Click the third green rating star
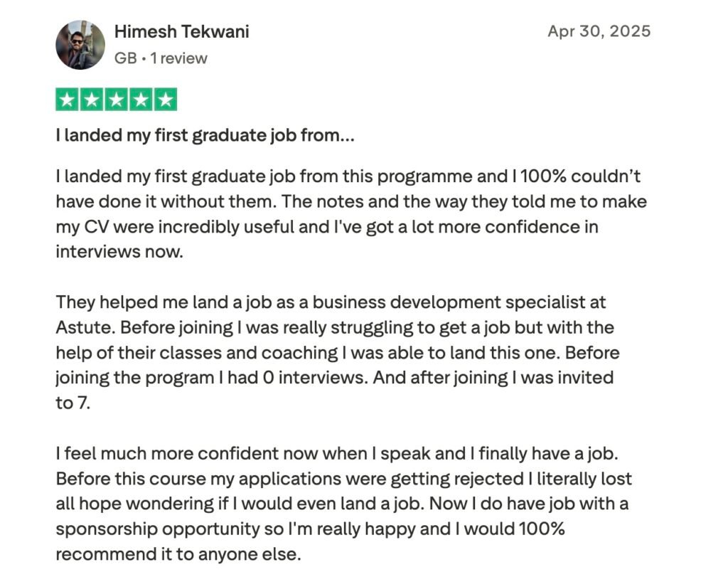Screen dimensions: 728x577 [116, 100]
